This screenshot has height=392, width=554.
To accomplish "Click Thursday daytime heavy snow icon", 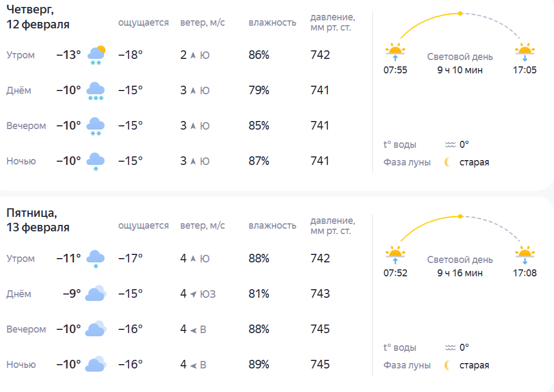I will click(95, 91).
